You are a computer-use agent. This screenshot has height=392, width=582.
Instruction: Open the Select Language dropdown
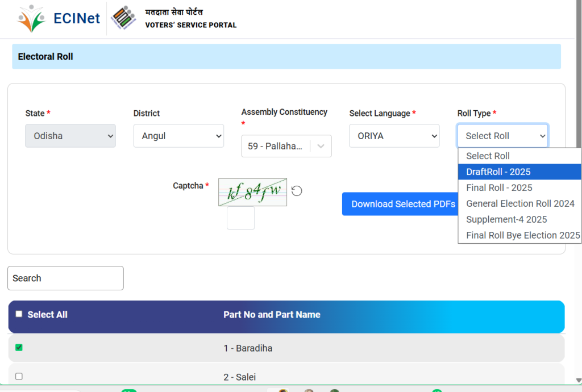(394, 136)
